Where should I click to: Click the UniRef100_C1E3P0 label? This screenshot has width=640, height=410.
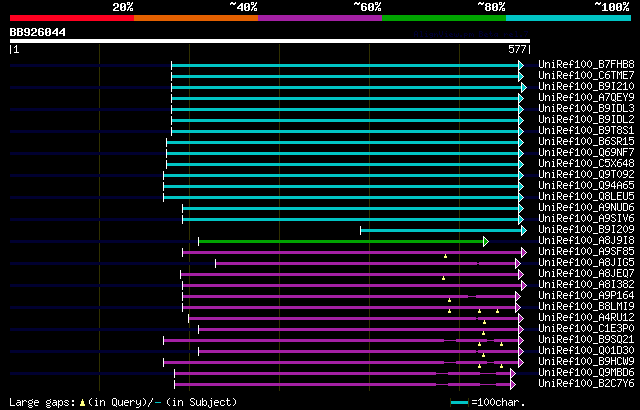coord(586,329)
